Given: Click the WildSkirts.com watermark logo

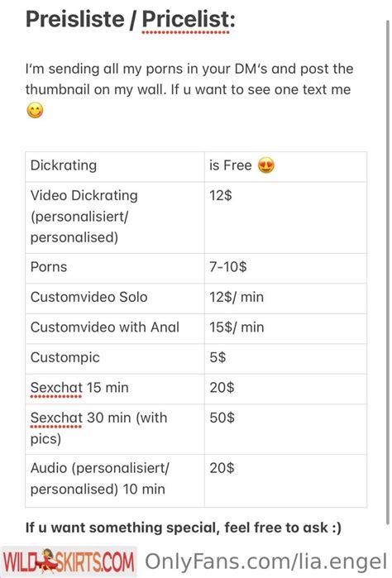Looking at the screenshot, I should (x=68, y=562).
